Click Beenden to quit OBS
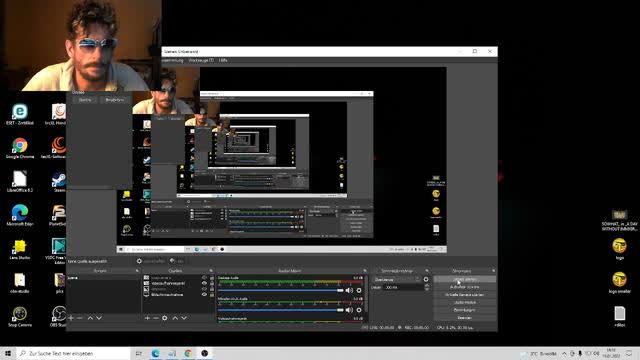 coord(464,318)
